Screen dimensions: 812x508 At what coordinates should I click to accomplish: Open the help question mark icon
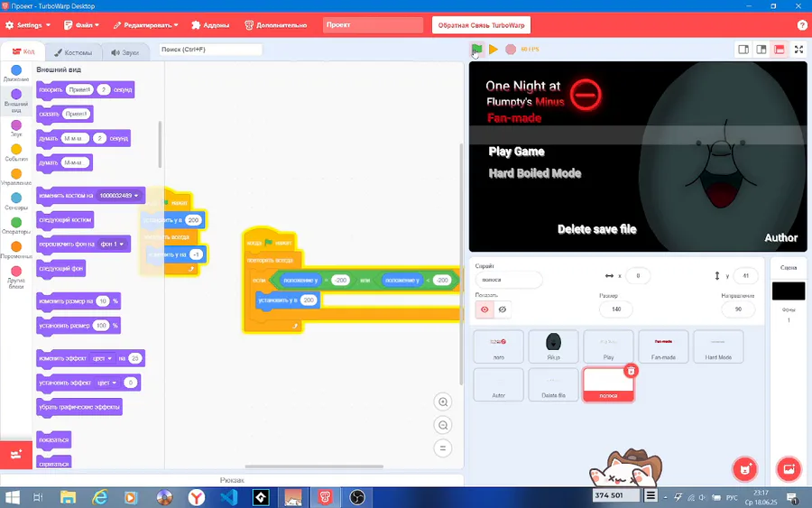click(x=802, y=25)
